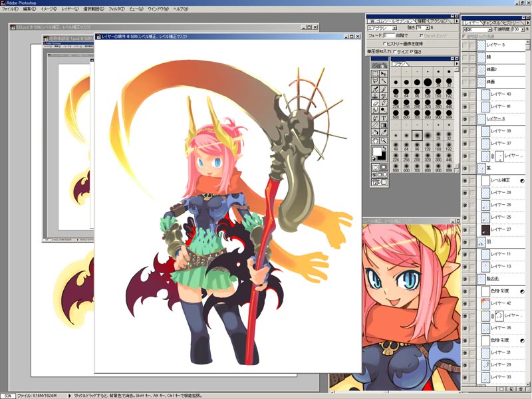Select the Hand tool

point(375,140)
